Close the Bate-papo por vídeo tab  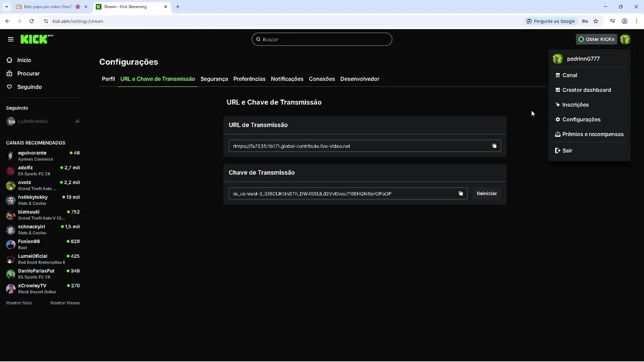click(x=86, y=7)
